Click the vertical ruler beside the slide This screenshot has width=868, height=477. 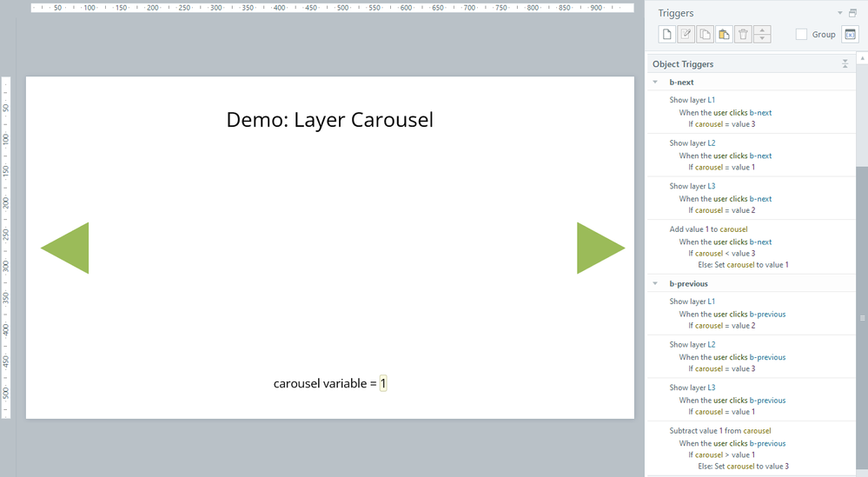pyautogui.click(x=6, y=248)
